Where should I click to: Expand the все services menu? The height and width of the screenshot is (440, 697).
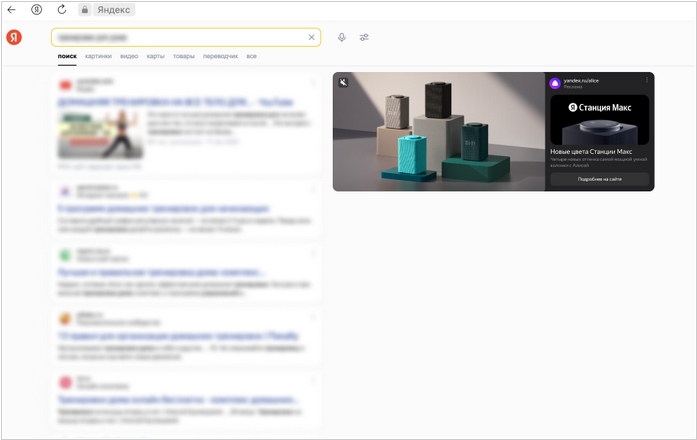click(x=252, y=56)
